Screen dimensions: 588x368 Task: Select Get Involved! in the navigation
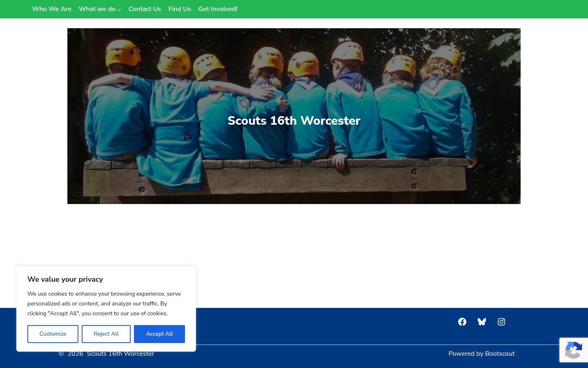218,9
